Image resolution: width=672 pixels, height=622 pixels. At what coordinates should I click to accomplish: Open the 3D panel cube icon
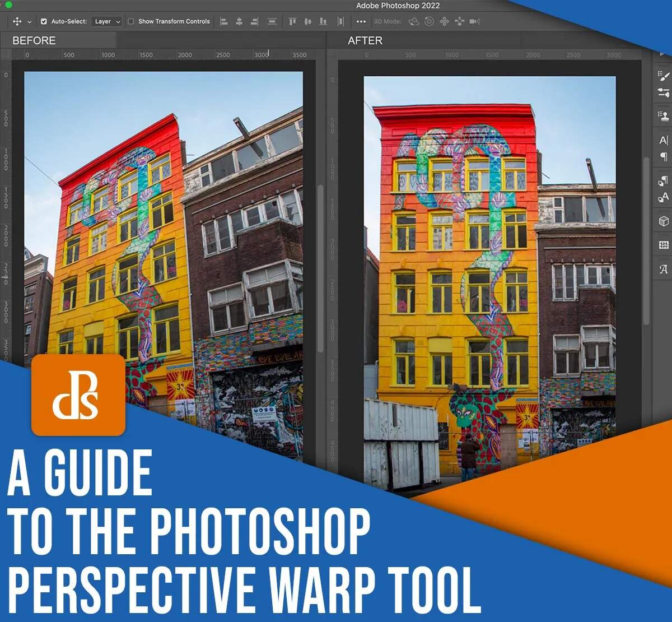[x=664, y=221]
